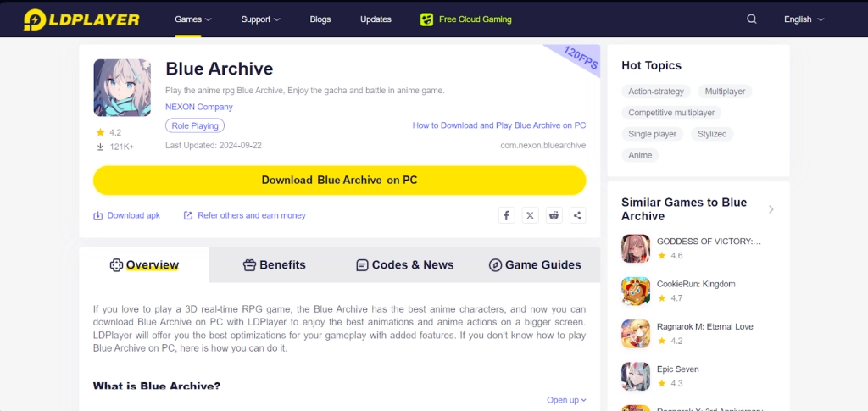Click the Codes & News tab icon

[362, 265]
